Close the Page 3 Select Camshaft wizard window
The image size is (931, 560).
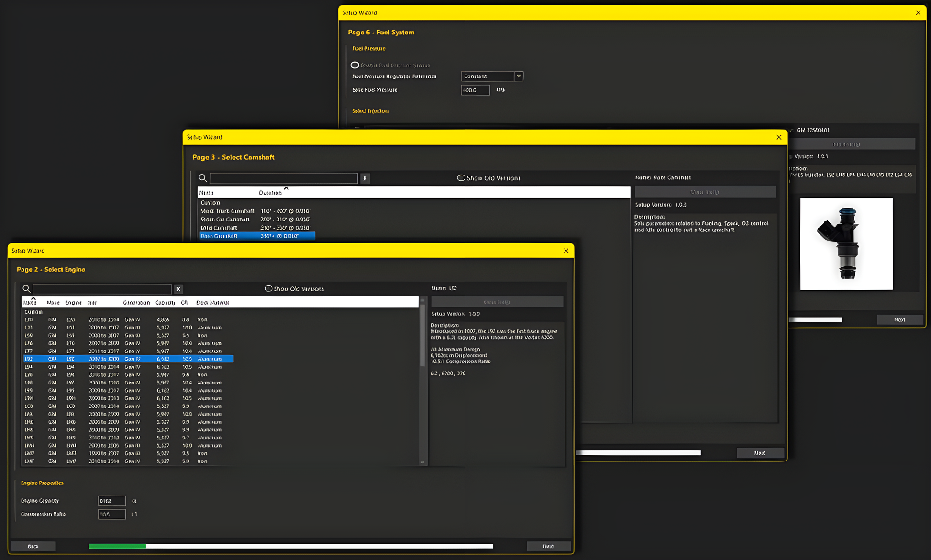point(779,137)
